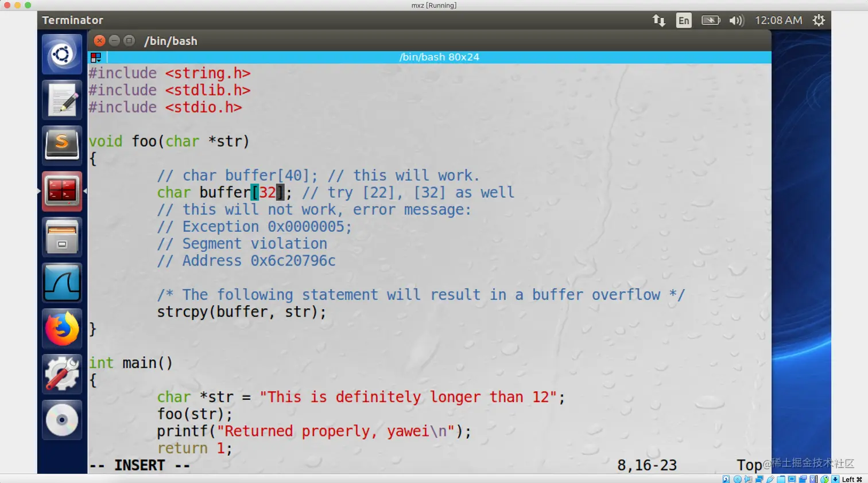Click the 'This is definitely longer than 12' string
868x483 pixels.
pyautogui.click(x=408, y=398)
